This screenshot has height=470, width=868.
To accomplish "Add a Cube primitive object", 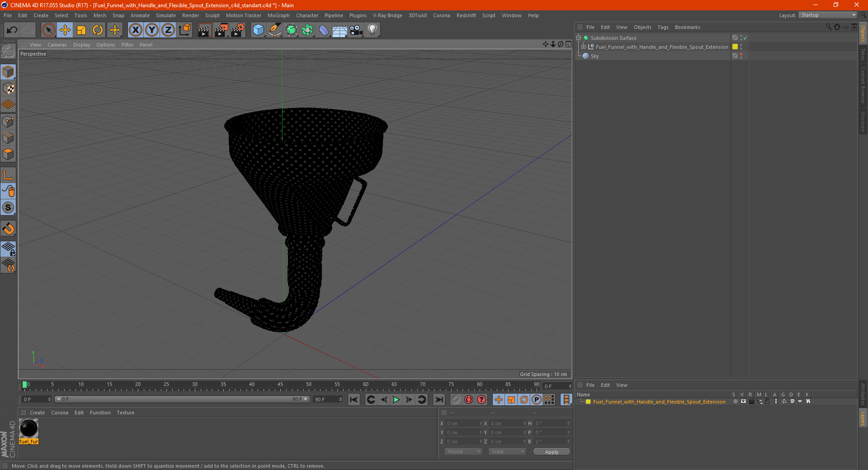I will point(258,30).
